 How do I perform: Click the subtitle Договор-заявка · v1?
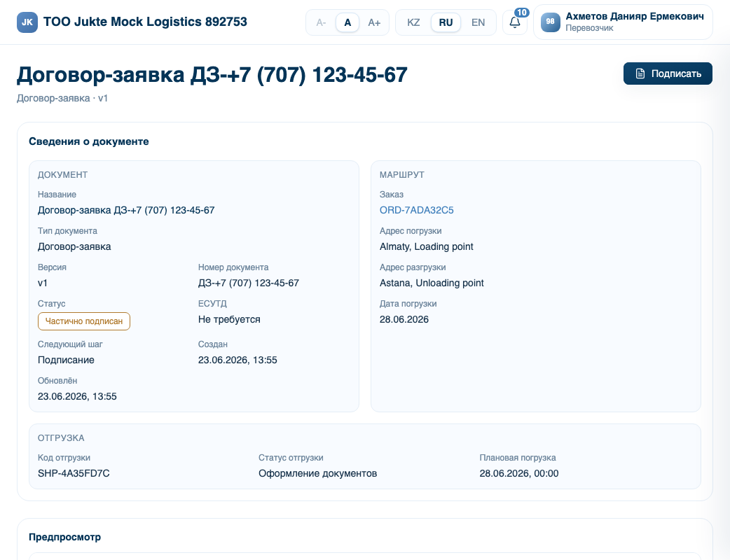pyautogui.click(x=62, y=98)
